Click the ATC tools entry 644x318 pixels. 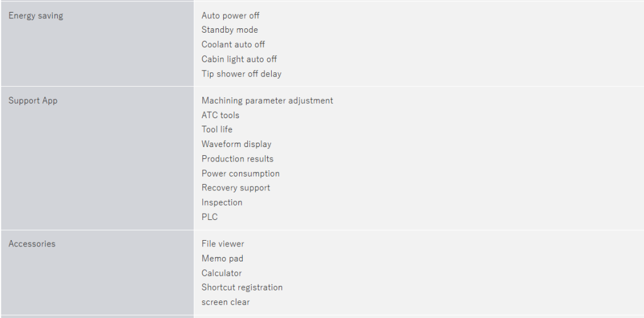point(220,115)
